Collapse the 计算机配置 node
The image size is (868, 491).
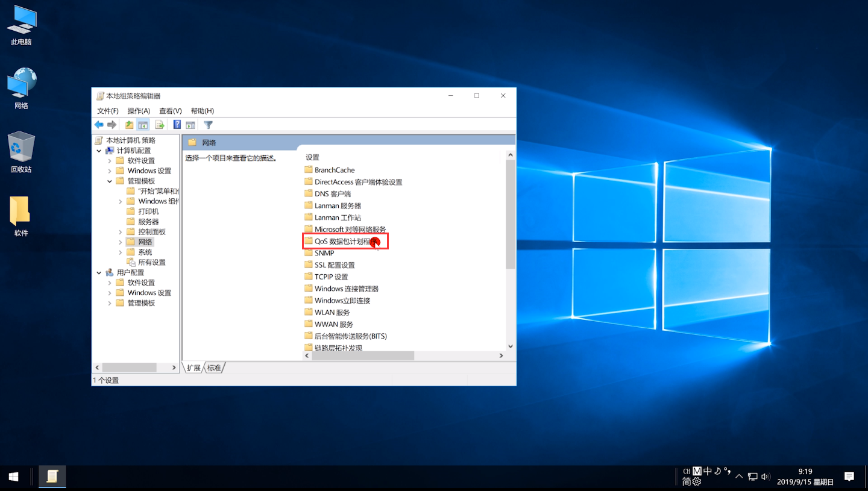click(x=99, y=151)
